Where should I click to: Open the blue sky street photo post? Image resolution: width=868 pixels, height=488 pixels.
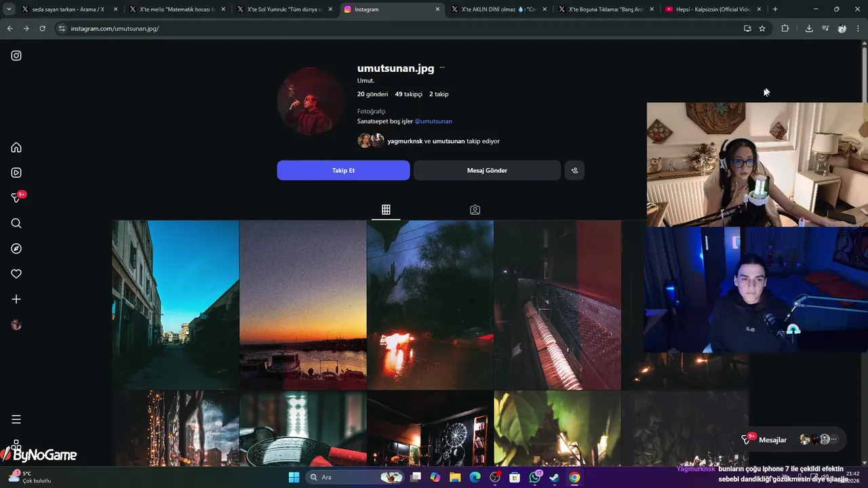pos(176,305)
